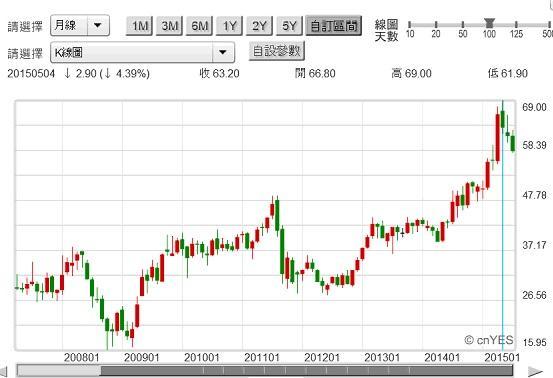Click the closing price 收 63.20
The width and height of the screenshot is (553, 378).
219,73
